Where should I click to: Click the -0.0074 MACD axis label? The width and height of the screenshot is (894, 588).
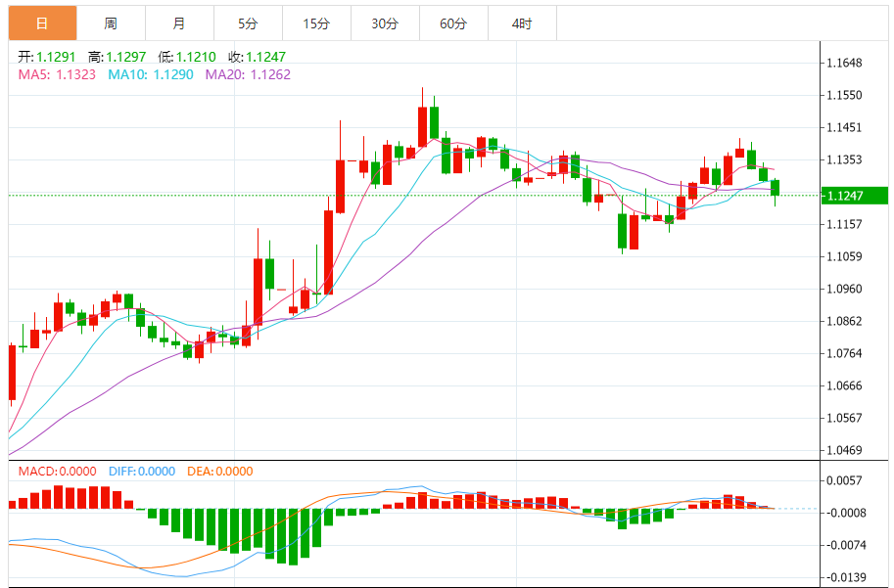click(x=846, y=545)
